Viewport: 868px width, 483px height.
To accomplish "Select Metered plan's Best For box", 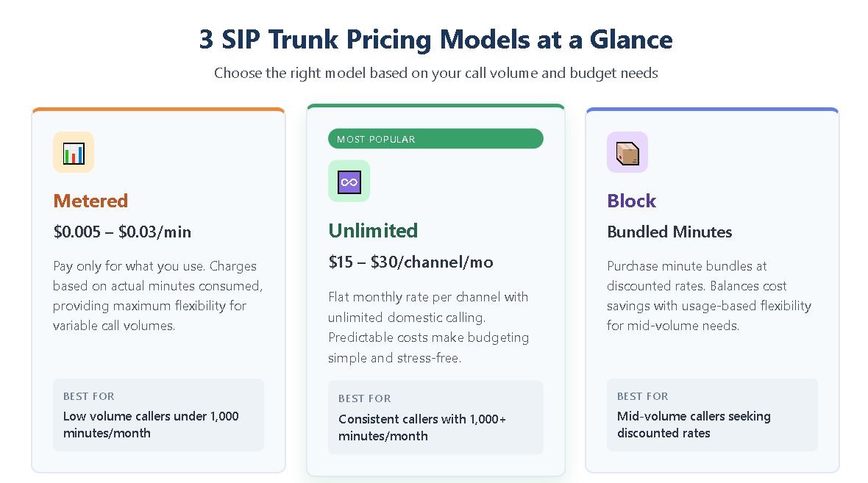I will (158, 414).
